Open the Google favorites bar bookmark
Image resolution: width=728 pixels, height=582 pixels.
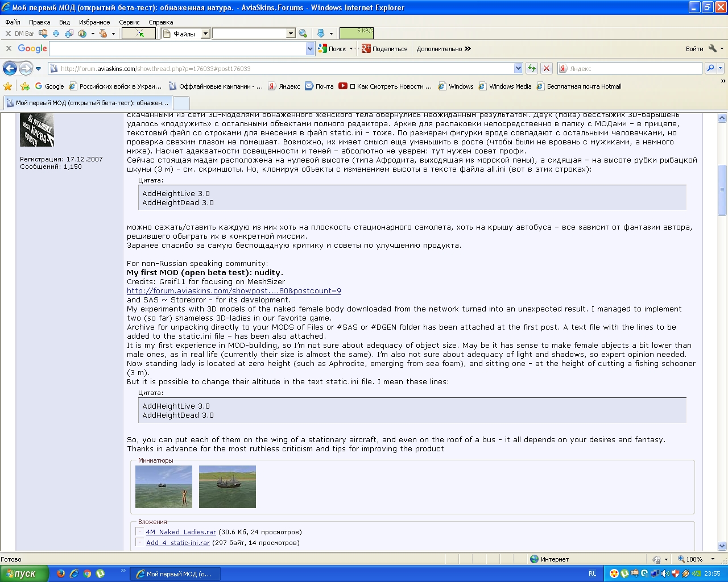click(49, 86)
